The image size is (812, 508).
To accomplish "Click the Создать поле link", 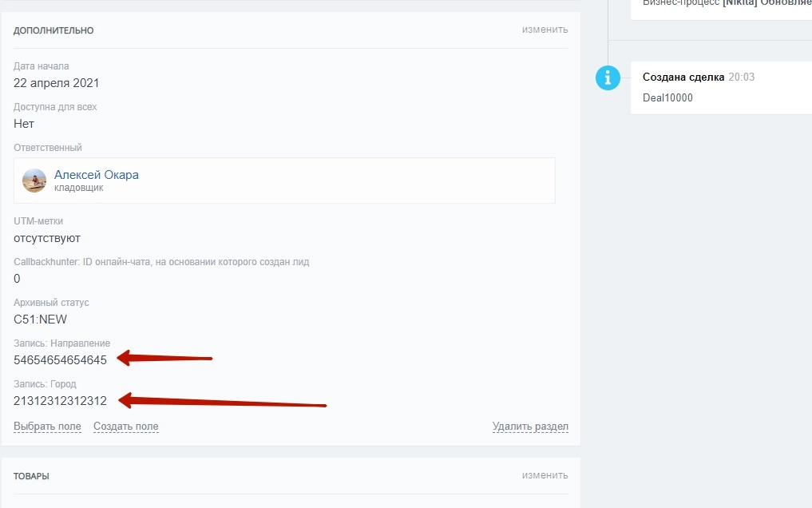I will pyautogui.click(x=125, y=427).
